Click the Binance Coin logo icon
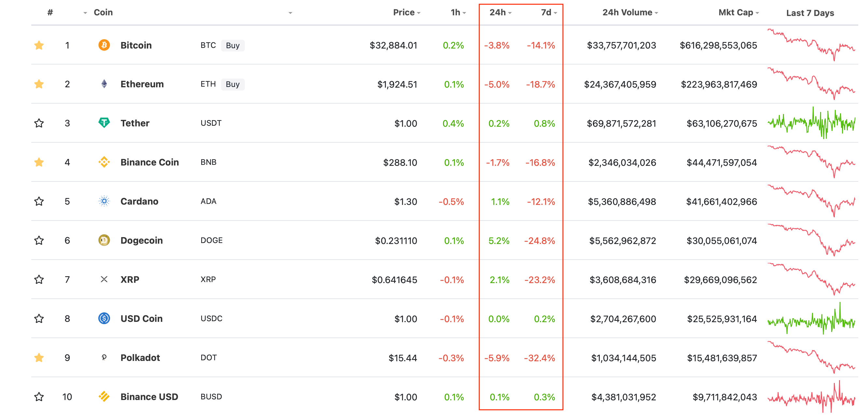The width and height of the screenshot is (868, 415). pos(104,162)
